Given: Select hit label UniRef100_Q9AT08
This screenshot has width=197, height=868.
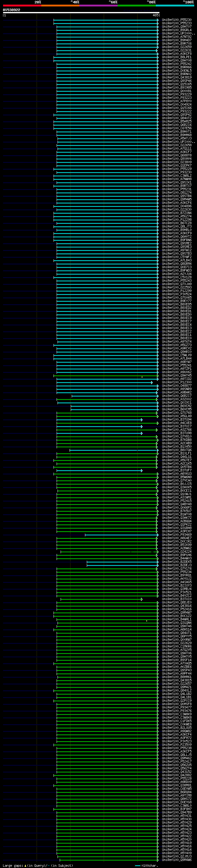Looking at the screenshot, I should pyautogui.click(x=176, y=61).
